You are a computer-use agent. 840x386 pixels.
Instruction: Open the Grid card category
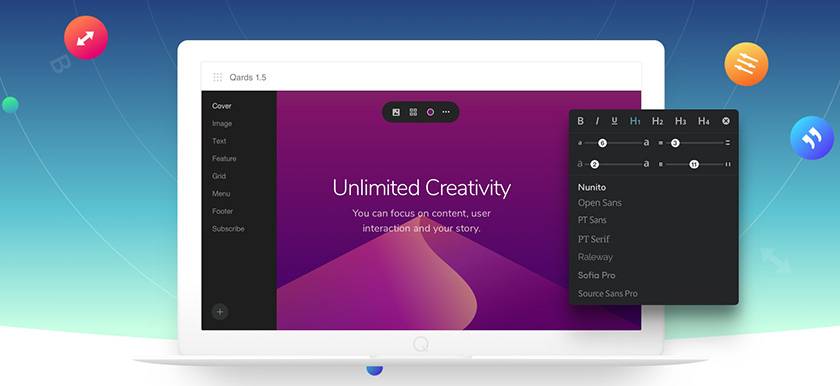[219, 176]
